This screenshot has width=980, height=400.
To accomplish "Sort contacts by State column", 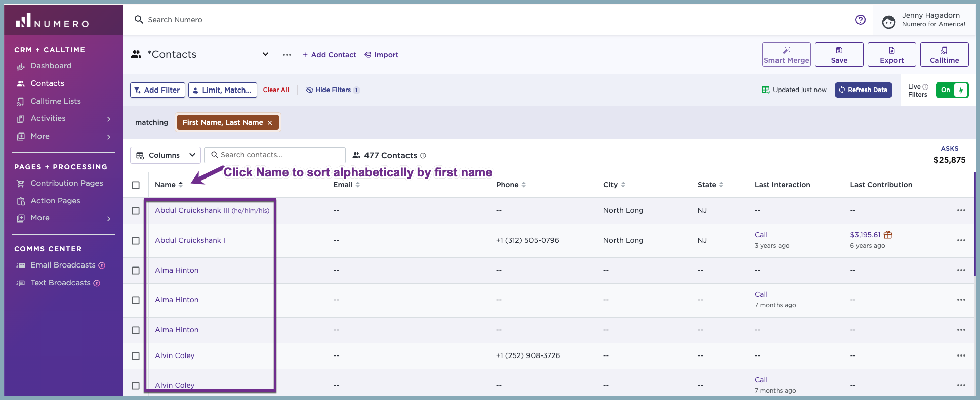I will click(710, 185).
